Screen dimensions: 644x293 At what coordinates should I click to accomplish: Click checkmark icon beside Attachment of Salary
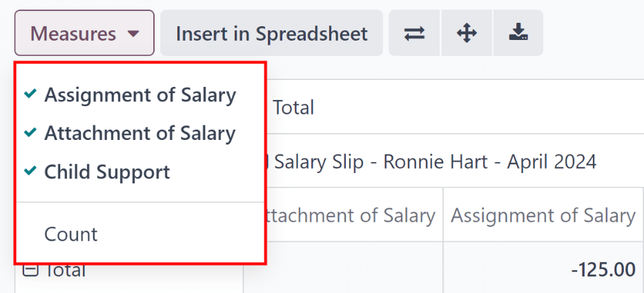click(30, 133)
